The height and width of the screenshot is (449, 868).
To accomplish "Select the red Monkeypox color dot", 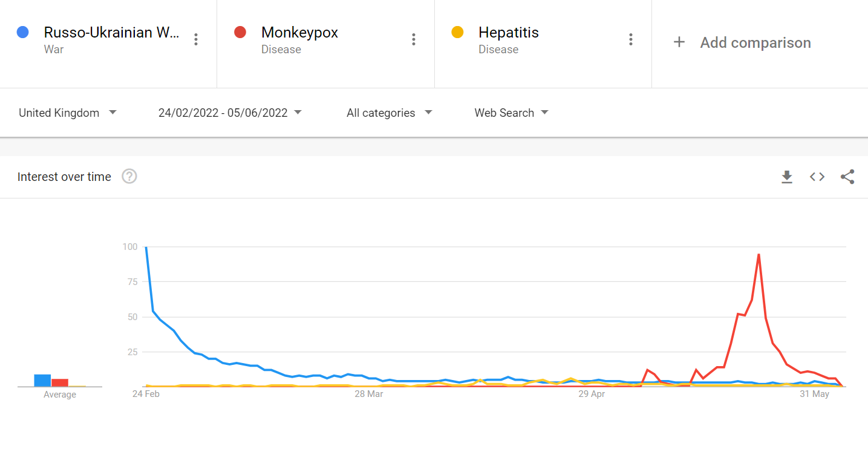I will point(240,32).
